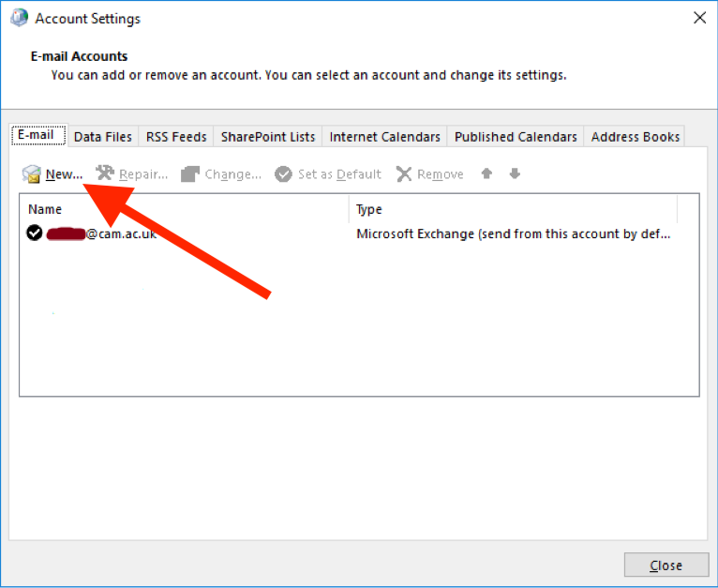Switch to the RSS Feeds tab
This screenshot has height=588, width=718.
(176, 137)
